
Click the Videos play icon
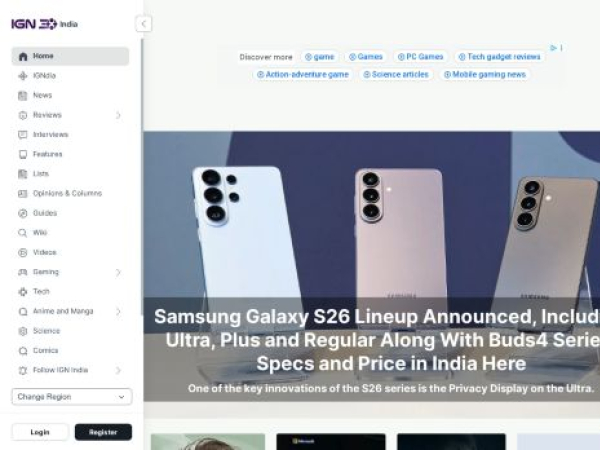[x=23, y=253]
